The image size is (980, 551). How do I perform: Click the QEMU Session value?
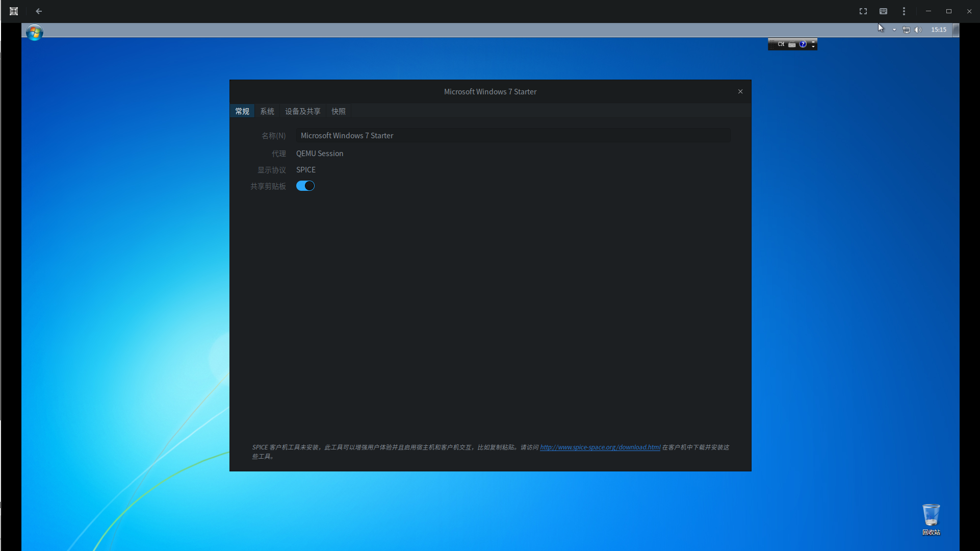click(x=320, y=154)
